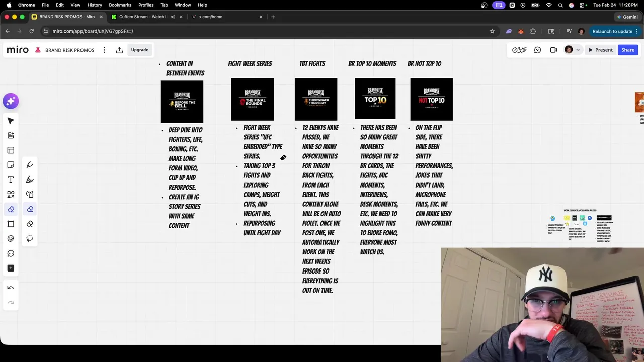Select the Before The Bell image
This screenshot has width=644, height=362.
point(182,102)
